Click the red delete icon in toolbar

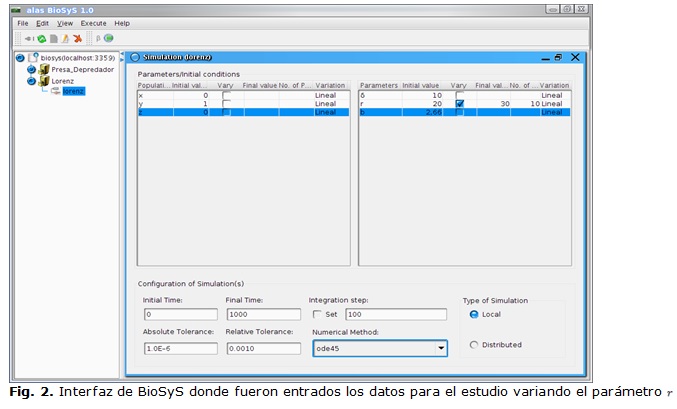point(77,39)
